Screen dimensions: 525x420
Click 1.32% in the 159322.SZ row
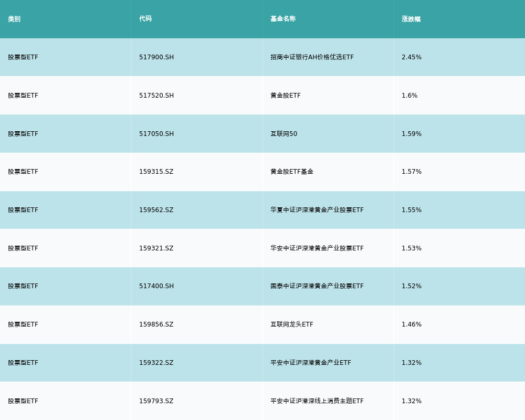(x=412, y=363)
